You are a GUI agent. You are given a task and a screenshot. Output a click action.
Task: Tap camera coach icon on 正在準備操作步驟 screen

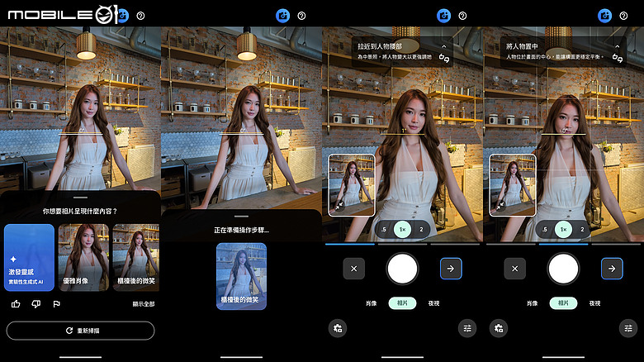[x=282, y=16]
